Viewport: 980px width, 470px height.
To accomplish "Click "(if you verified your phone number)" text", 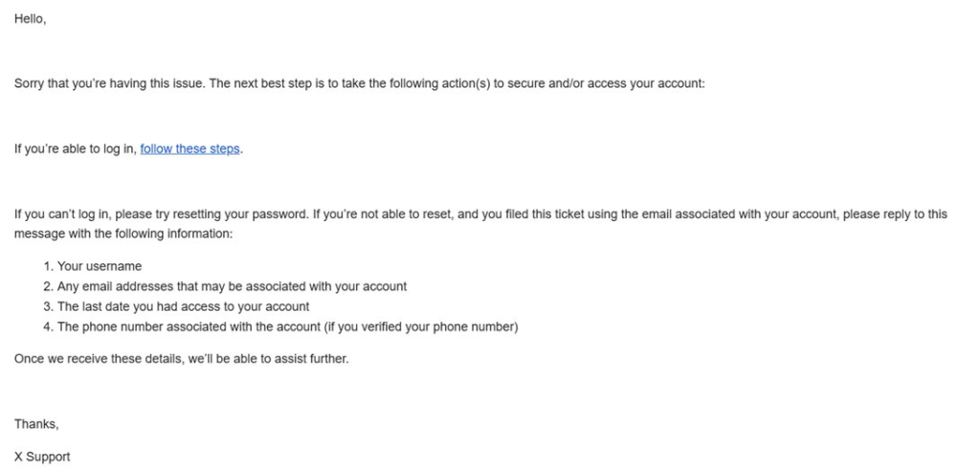I will (x=421, y=326).
